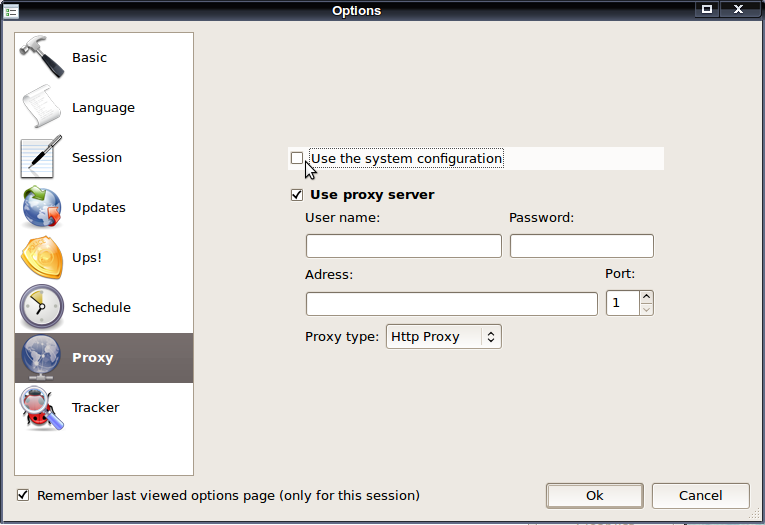This screenshot has height=525, width=765.
Task: Maximize the Options window
Action: pyautogui.click(x=707, y=9)
